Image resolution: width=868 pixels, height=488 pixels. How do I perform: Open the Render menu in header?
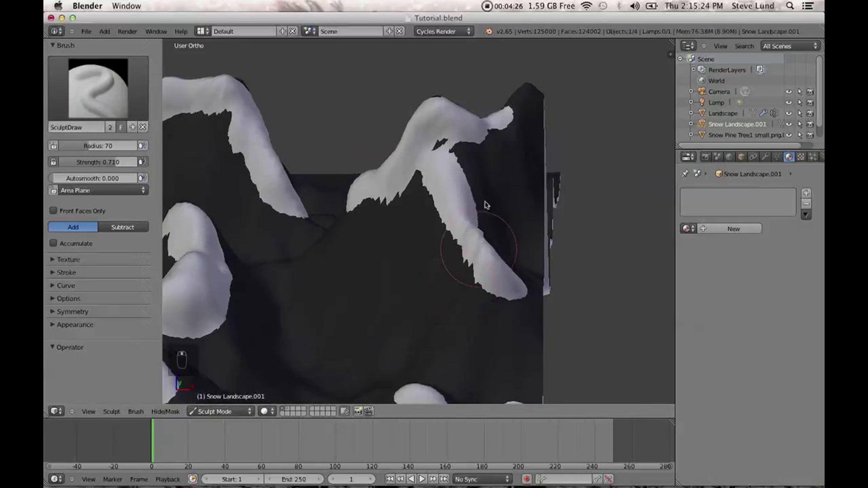pos(127,31)
